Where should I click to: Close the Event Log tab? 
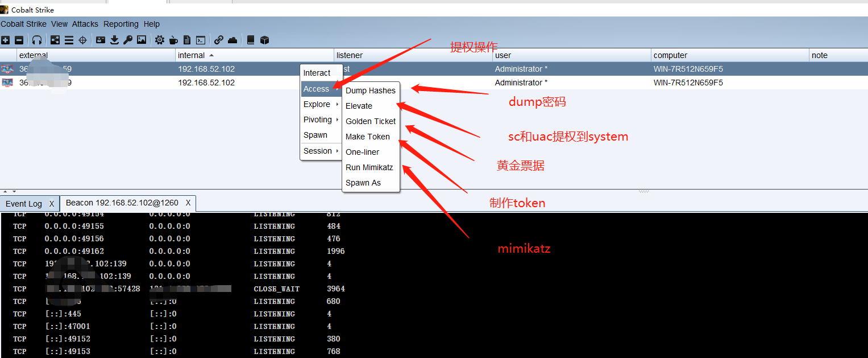52,204
